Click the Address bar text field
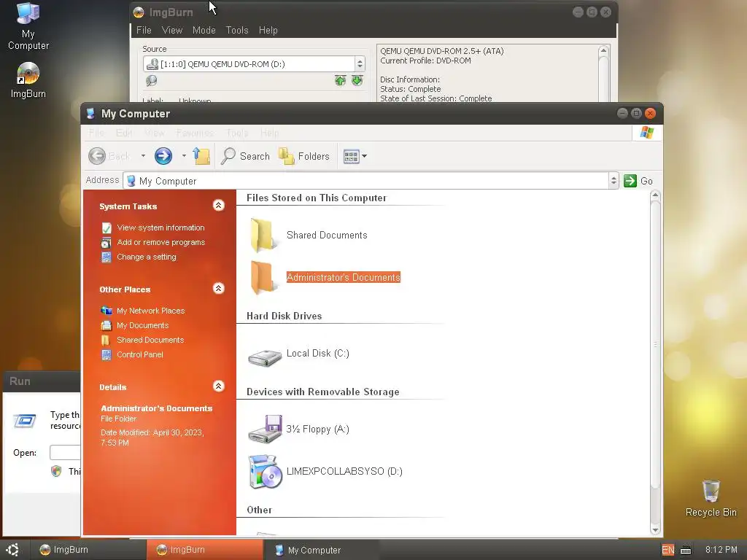 [x=366, y=181]
